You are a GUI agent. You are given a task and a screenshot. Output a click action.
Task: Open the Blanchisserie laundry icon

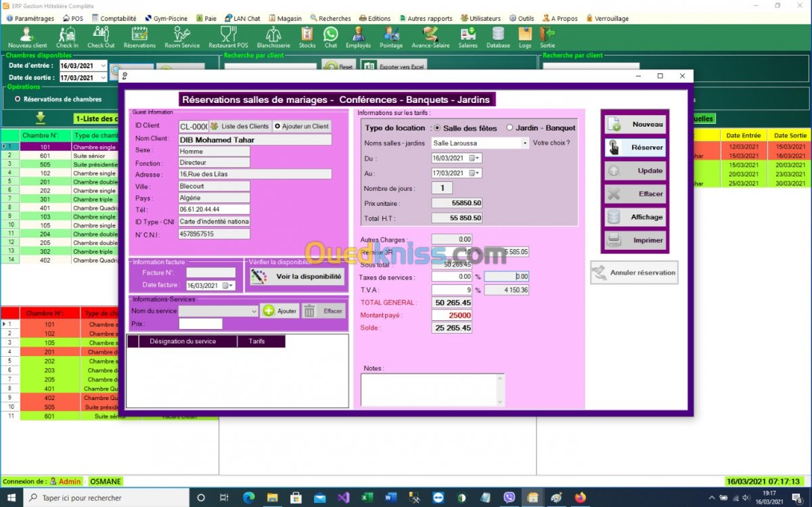tap(273, 37)
